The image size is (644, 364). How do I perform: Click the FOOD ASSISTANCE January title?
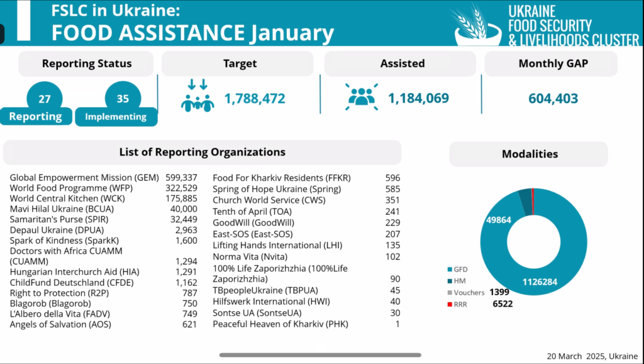tap(192, 33)
